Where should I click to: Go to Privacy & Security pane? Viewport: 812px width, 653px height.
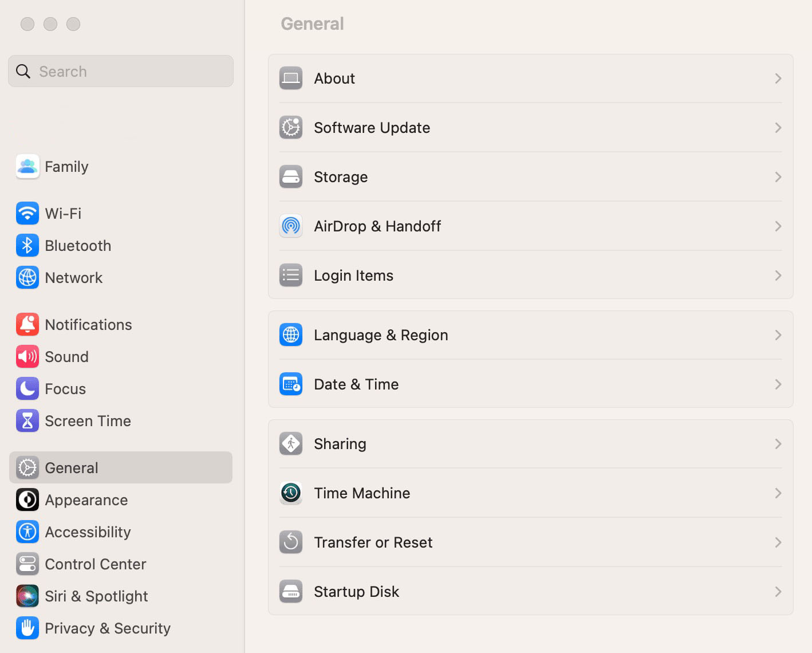(121, 628)
